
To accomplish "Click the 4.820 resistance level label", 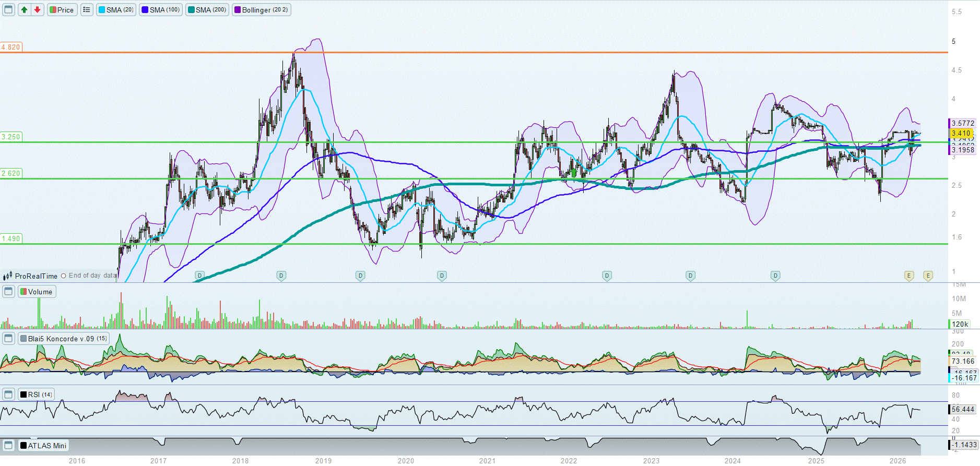I will (11, 47).
